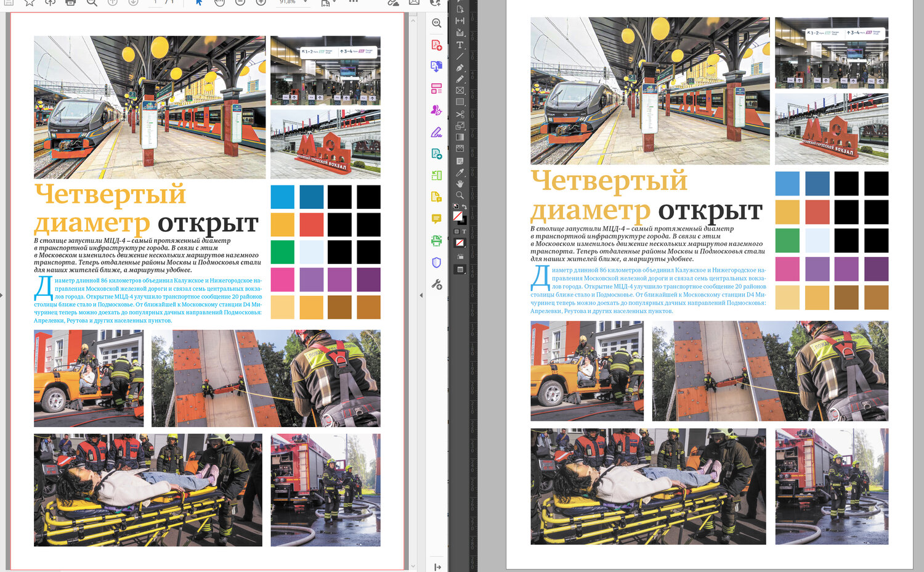Select the Zoom tool in InDesign toolbox
Screen dimensions: 924x572
460,195
